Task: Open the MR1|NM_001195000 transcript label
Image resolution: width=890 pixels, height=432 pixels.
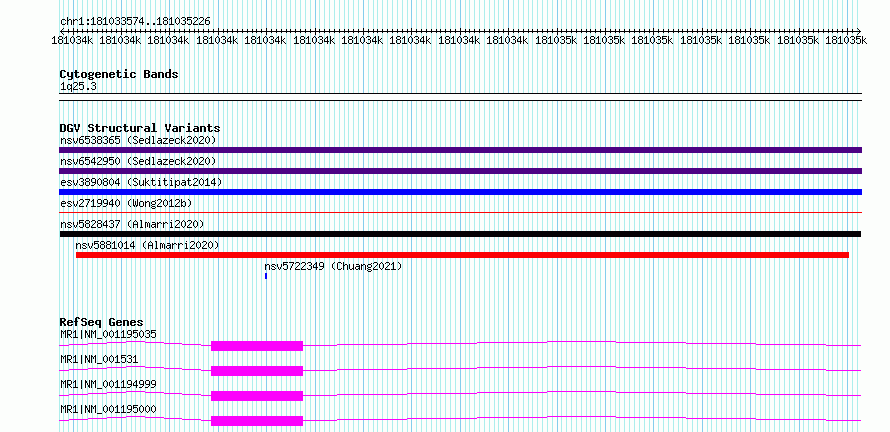Action: [108, 409]
